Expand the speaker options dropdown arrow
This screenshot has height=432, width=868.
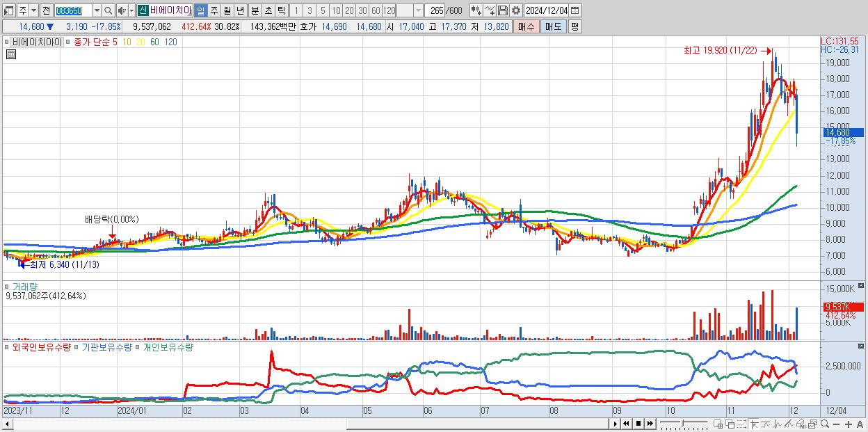coord(131,10)
